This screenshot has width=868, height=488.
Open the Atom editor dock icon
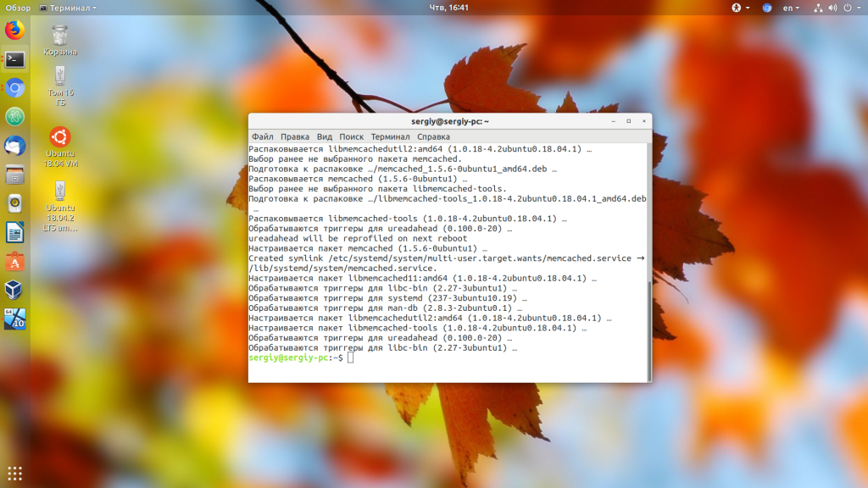pyautogui.click(x=15, y=117)
